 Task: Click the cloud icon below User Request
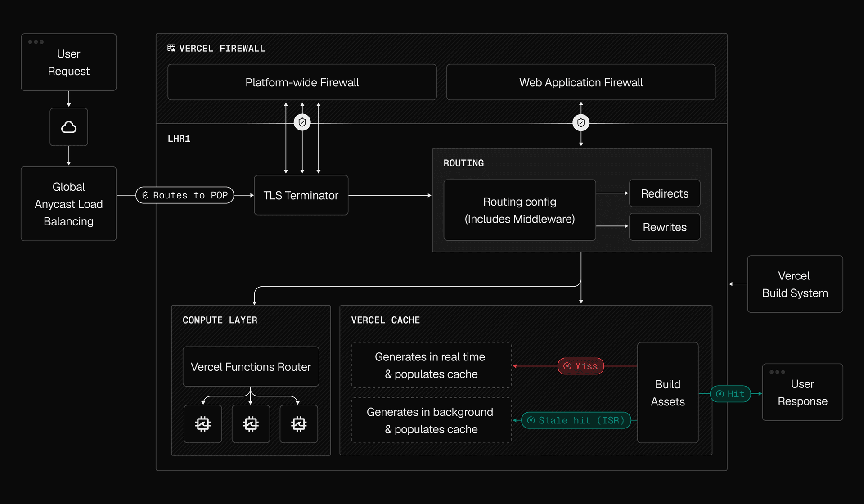[x=68, y=127]
